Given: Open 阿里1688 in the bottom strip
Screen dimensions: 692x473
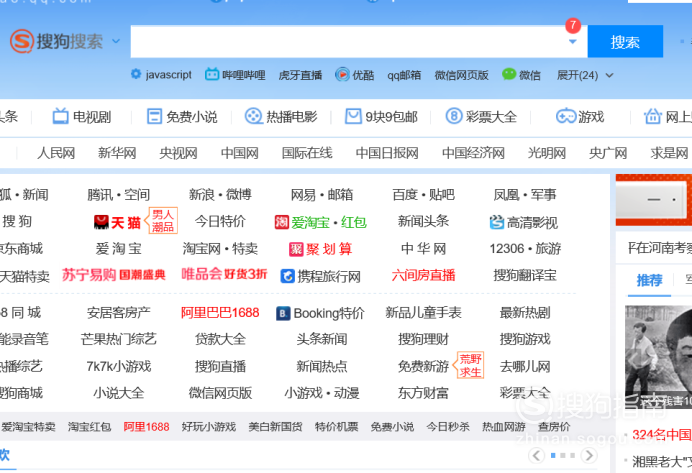Looking at the screenshot, I should tap(147, 427).
